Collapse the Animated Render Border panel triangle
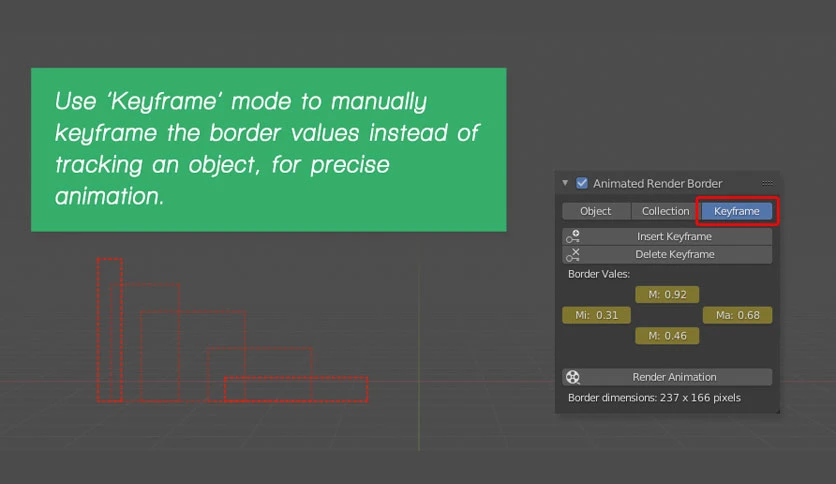This screenshot has height=484, width=836. pyautogui.click(x=565, y=183)
